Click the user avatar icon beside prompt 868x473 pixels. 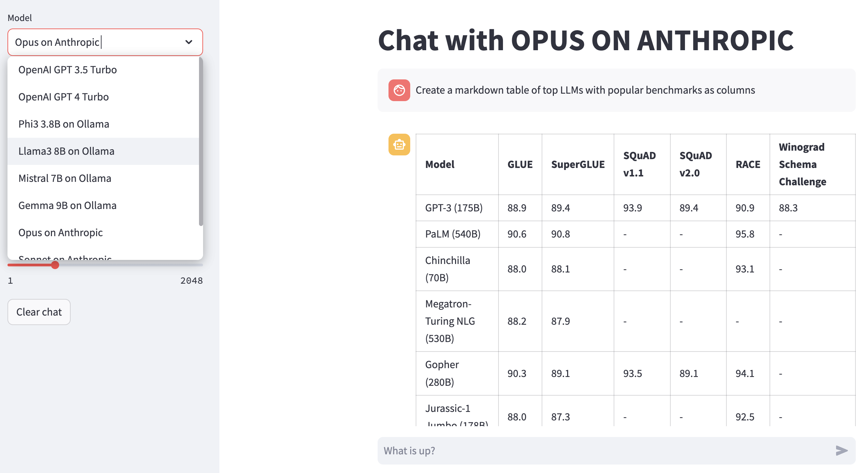(399, 90)
